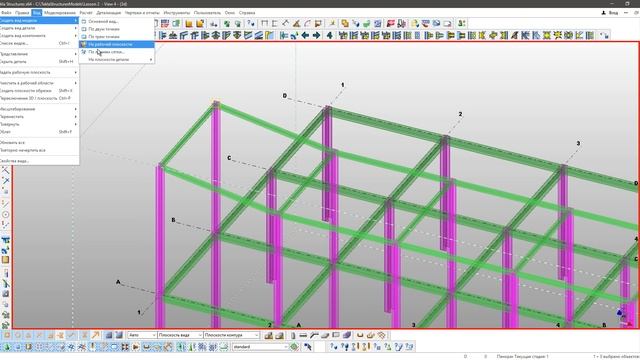Create a concrete column with bottom toolbar icon
This screenshot has height=360, width=640.
pyautogui.click(x=293, y=336)
